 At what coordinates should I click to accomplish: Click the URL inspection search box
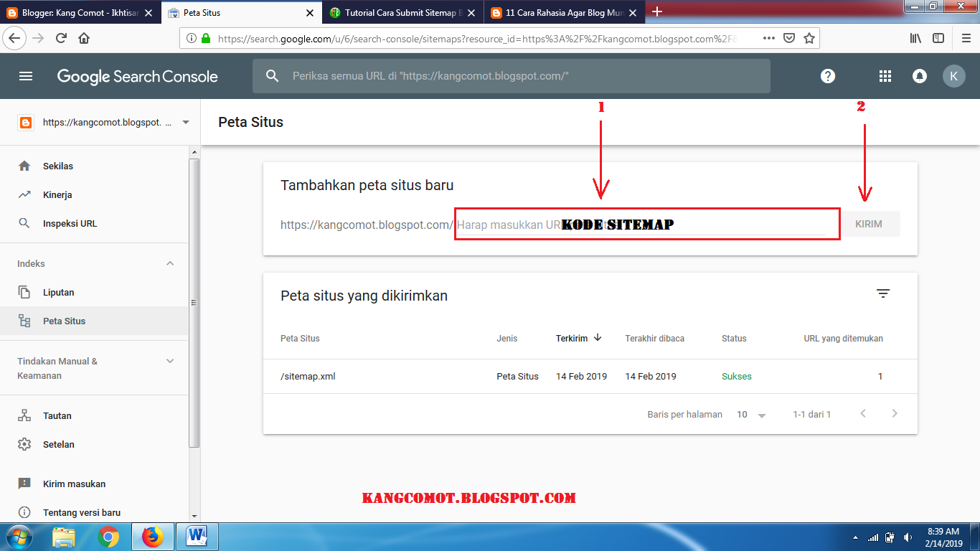click(512, 76)
